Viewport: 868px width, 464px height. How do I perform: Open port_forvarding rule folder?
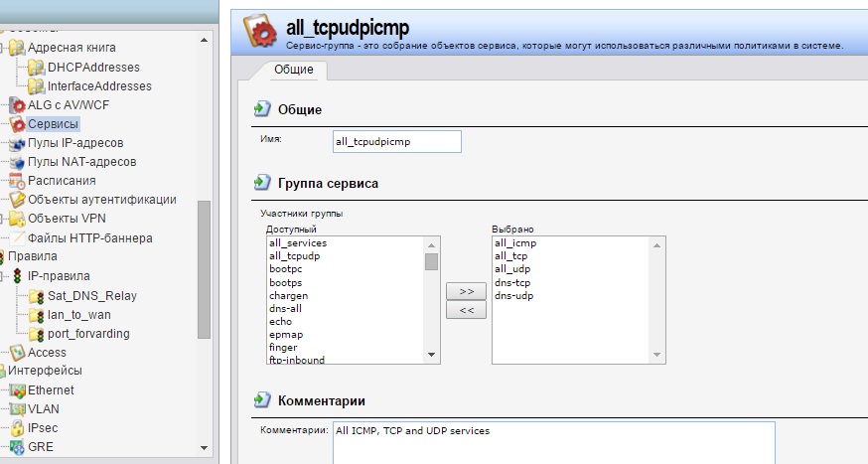(x=88, y=333)
